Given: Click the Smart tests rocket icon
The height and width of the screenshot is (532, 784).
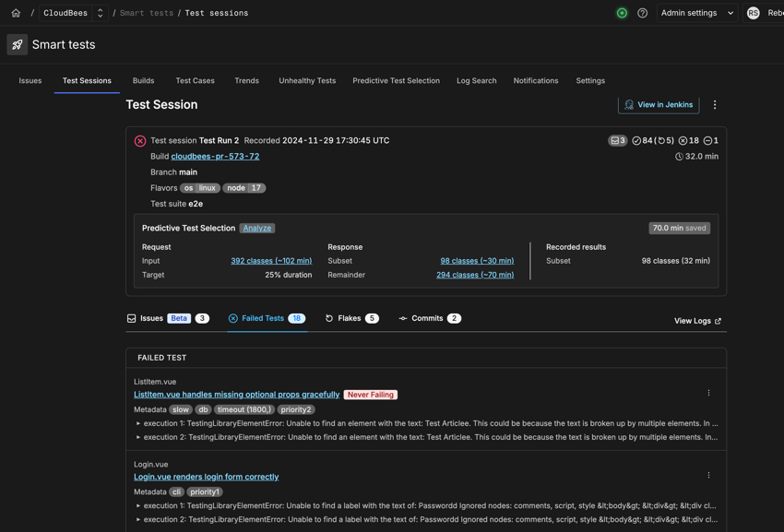Looking at the screenshot, I should [17, 44].
